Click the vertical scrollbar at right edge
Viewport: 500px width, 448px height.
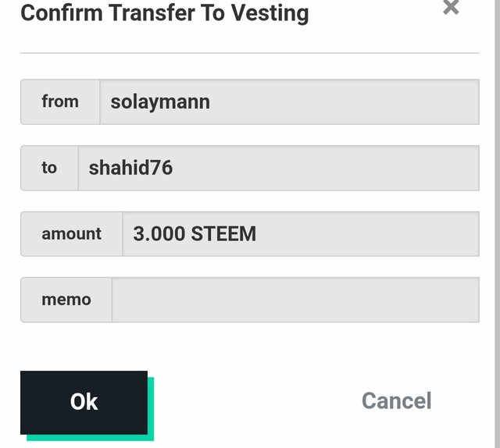(x=497, y=224)
